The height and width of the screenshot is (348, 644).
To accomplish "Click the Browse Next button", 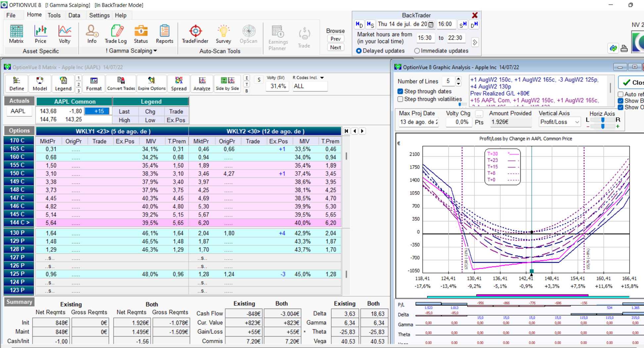I will (335, 47).
